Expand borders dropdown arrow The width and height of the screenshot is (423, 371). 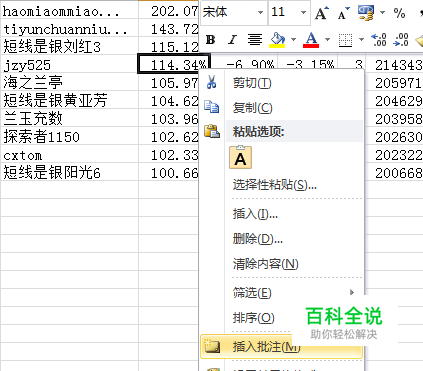click(361, 40)
